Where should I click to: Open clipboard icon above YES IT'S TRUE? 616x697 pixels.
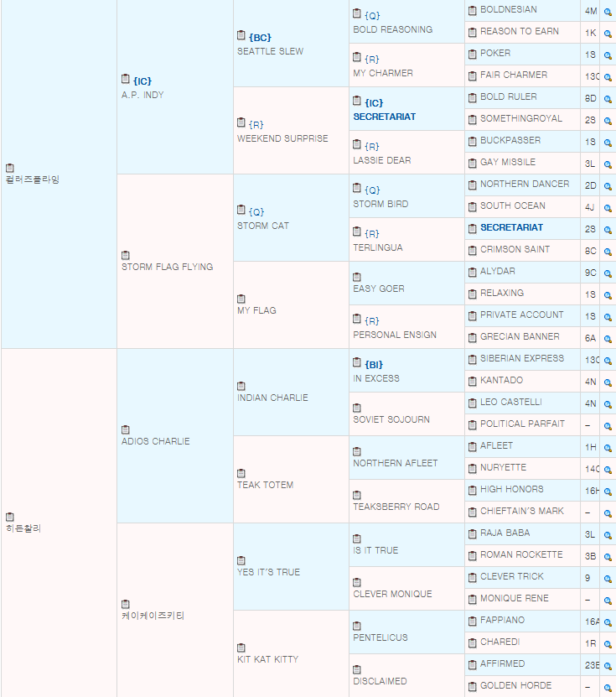coord(241,560)
